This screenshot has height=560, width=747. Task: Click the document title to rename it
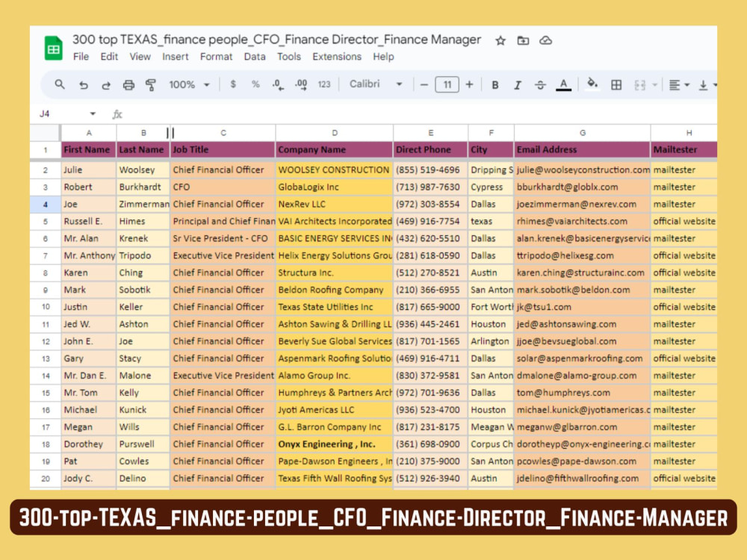276,40
